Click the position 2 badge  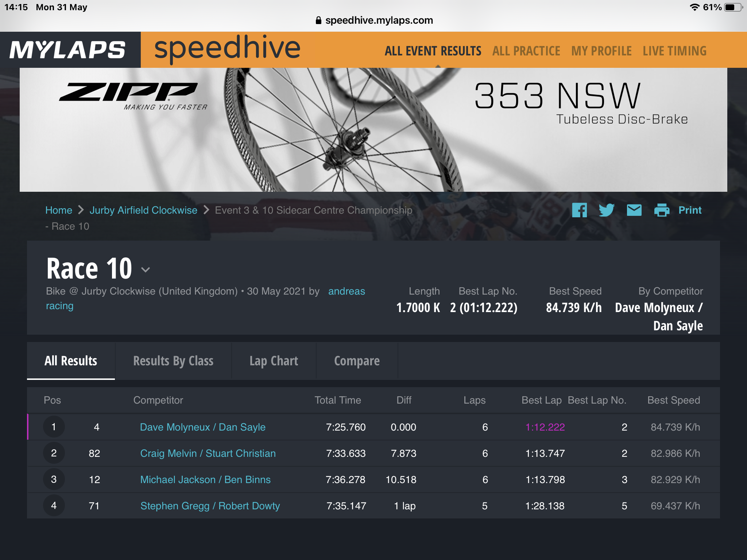pos(54,453)
